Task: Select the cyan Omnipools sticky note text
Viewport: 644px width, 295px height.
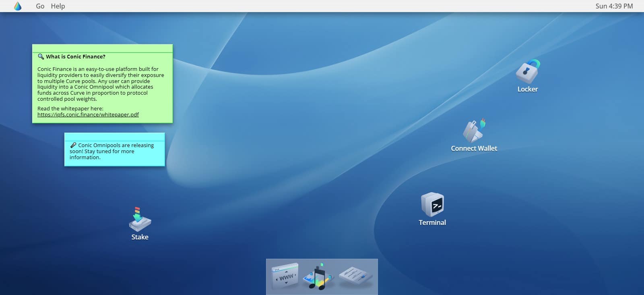Action: 111,152
